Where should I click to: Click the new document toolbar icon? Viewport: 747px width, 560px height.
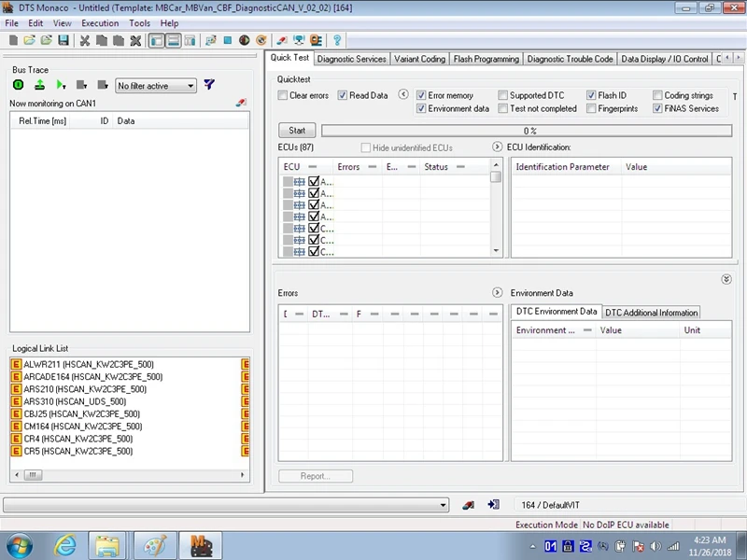coord(13,41)
